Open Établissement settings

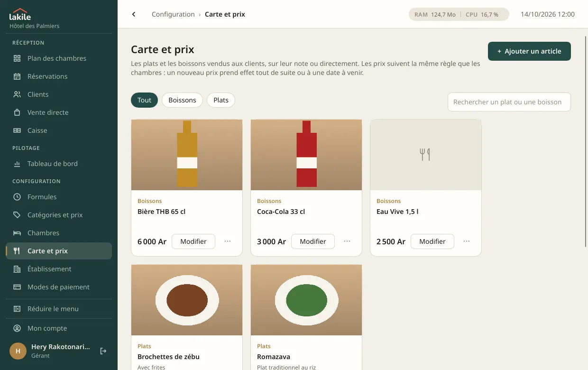pos(59,269)
